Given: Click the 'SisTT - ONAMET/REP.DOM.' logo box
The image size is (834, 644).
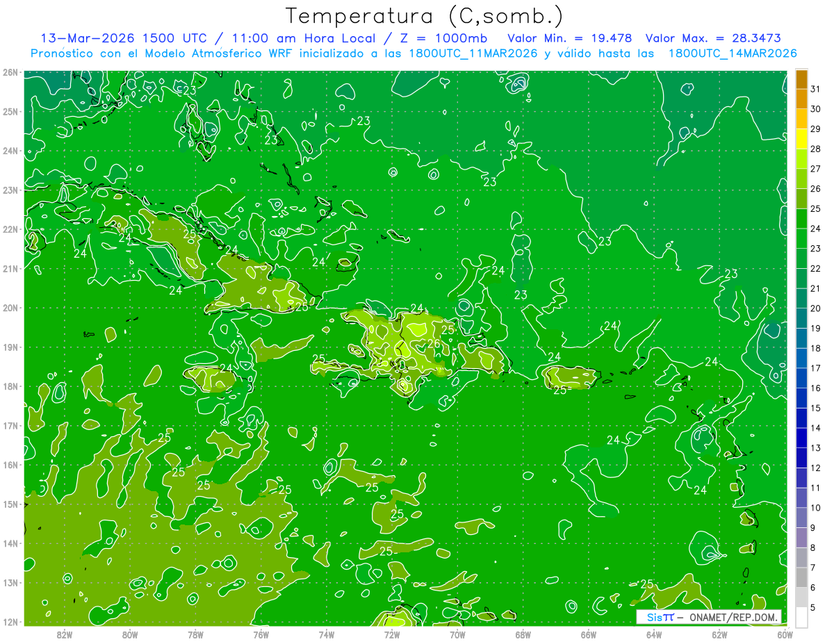Looking at the screenshot, I should pyautogui.click(x=710, y=617).
